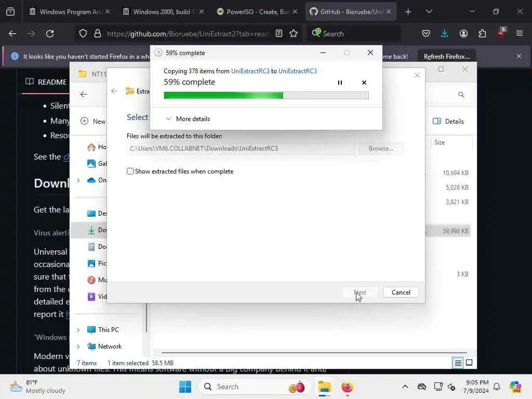Click the tracking protection shield icon
The width and height of the screenshot is (532, 399).
pyautogui.click(x=83, y=34)
